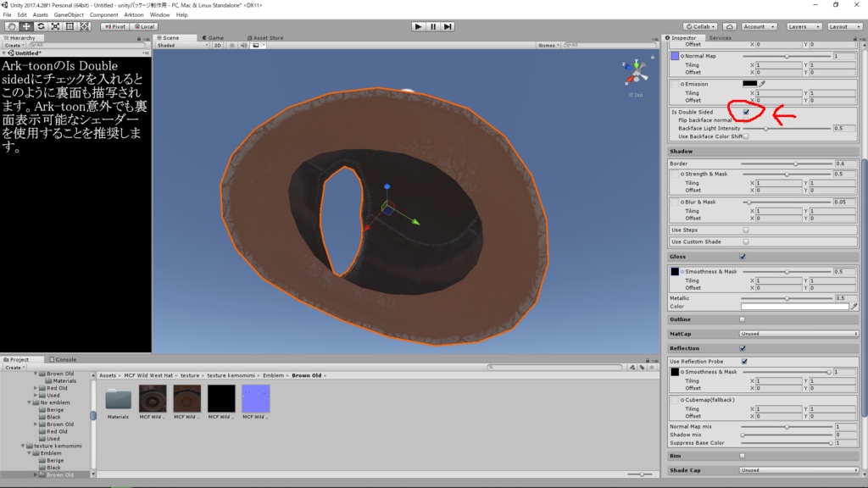Toggle scene audio speaker icon
This screenshot has width=868, height=488.
pos(242,45)
